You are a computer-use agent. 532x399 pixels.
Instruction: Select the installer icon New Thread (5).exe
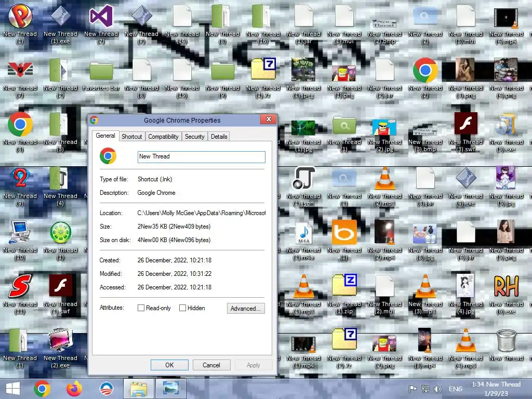pos(506,131)
